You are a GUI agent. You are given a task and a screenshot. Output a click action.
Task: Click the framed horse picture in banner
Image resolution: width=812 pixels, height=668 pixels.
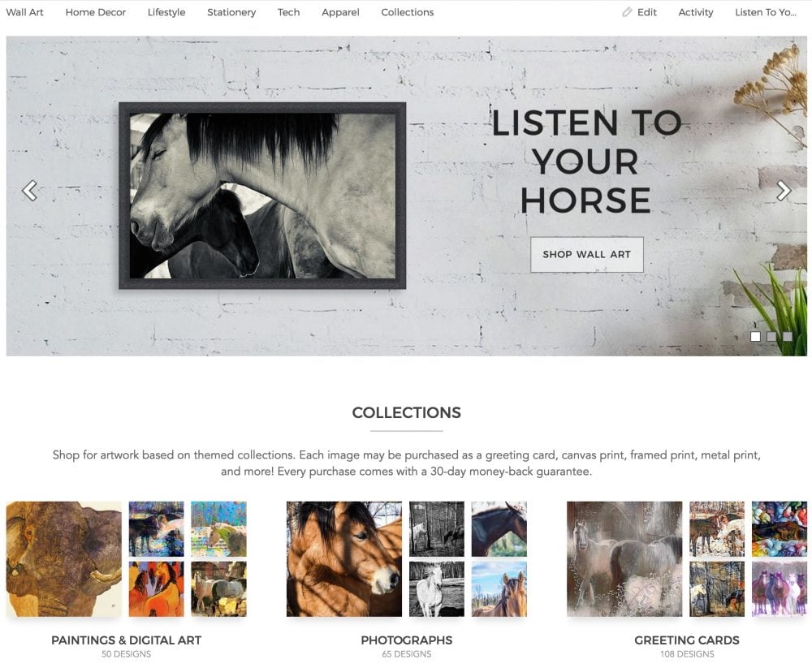point(262,196)
